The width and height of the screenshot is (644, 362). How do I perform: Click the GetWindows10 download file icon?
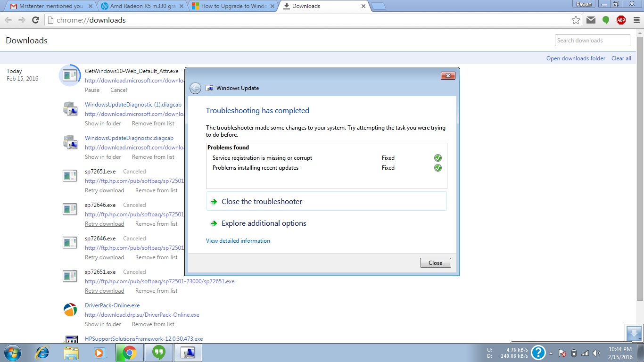pos(70,75)
